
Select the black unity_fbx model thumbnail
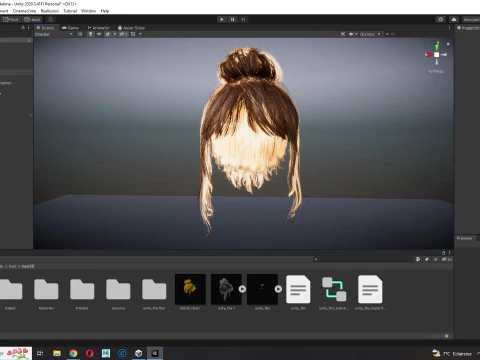[x=262, y=289]
